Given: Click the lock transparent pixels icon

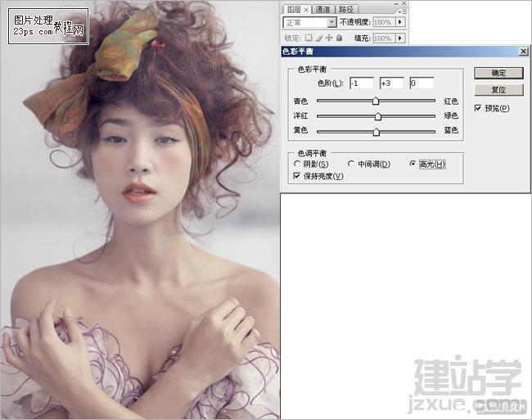Looking at the screenshot, I should [309, 38].
